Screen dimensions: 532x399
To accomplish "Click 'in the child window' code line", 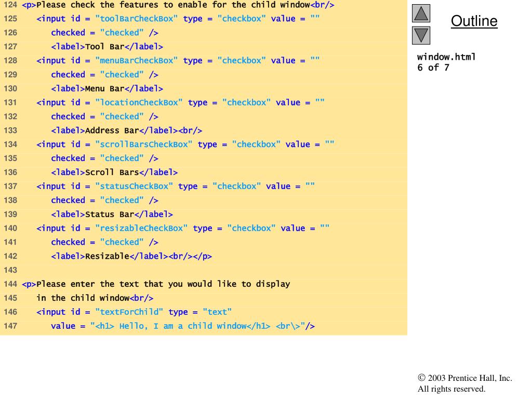I will click(95, 298).
